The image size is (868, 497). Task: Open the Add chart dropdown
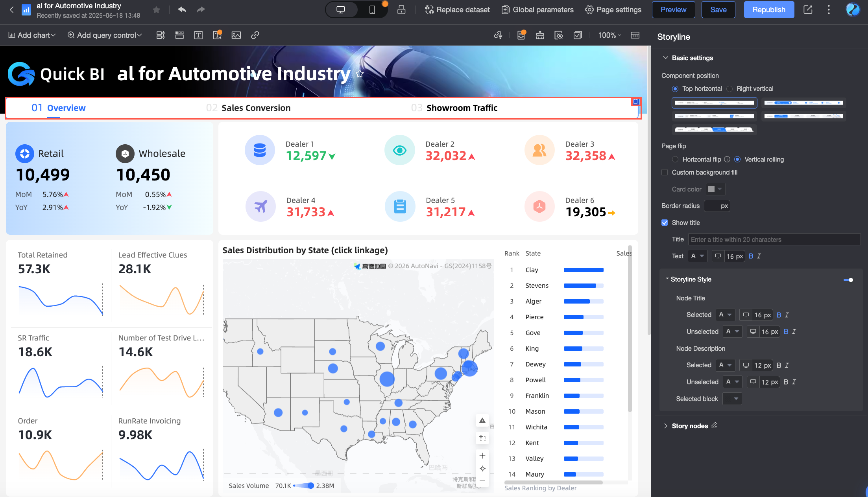coord(32,35)
